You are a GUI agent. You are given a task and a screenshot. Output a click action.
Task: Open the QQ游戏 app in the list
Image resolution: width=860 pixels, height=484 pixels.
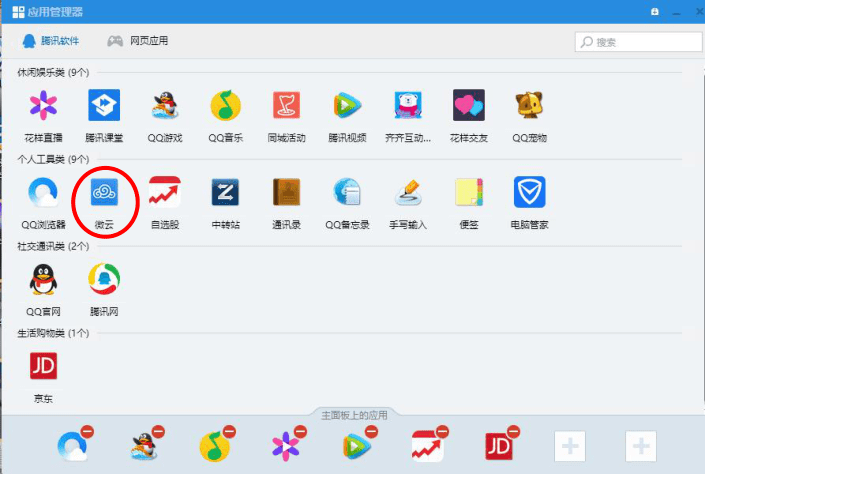click(x=165, y=105)
